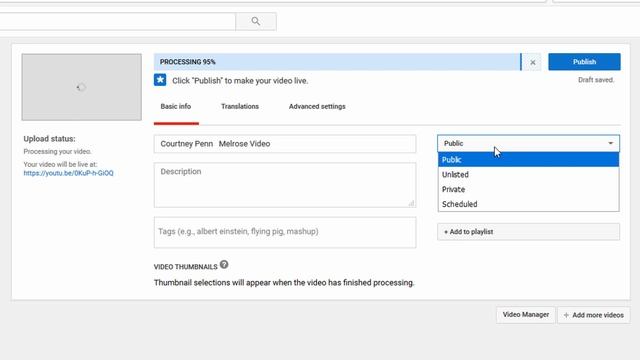Click the processing progress bar
Viewport: 640px width, 360px height.
(x=338, y=62)
